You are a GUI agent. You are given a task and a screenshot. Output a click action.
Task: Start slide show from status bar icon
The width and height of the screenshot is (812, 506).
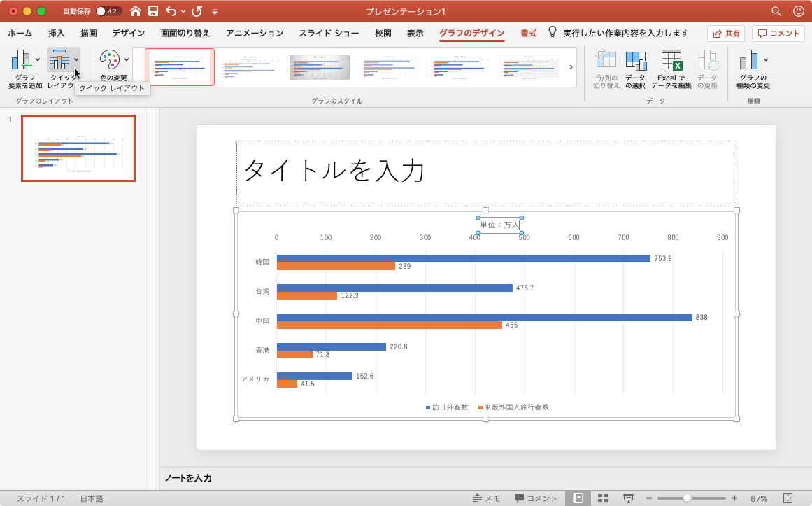pyautogui.click(x=628, y=498)
